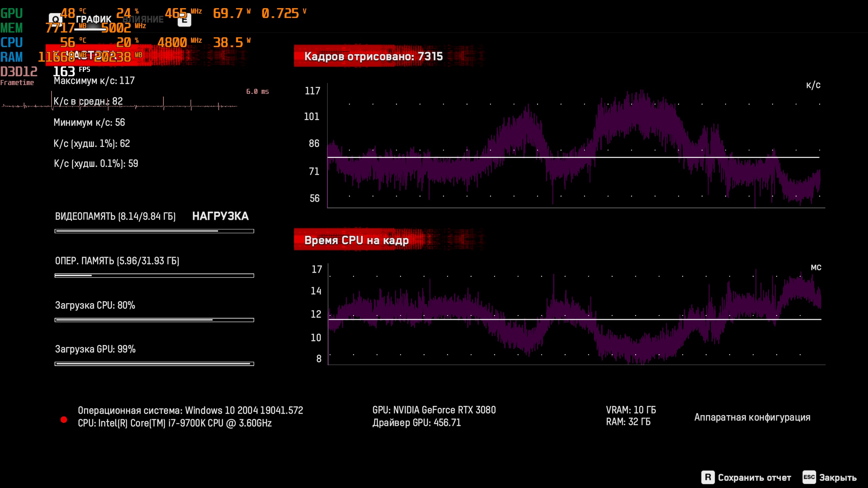Image resolution: width=868 pixels, height=488 pixels.
Task: Click the ОПЕР. ПАМЯТЬ usage bar
Action: (x=154, y=276)
